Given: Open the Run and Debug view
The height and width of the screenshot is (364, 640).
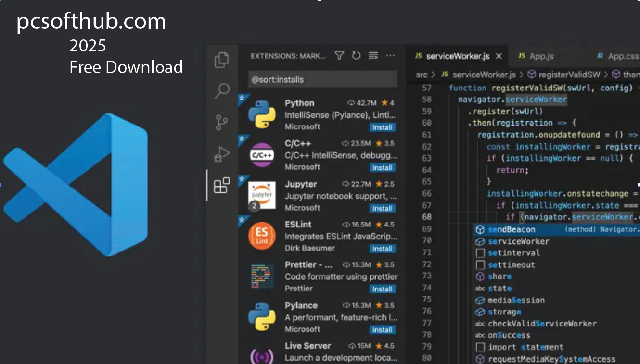Looking at the screenshot, I should pyautogui.click(x=222, y=154).
